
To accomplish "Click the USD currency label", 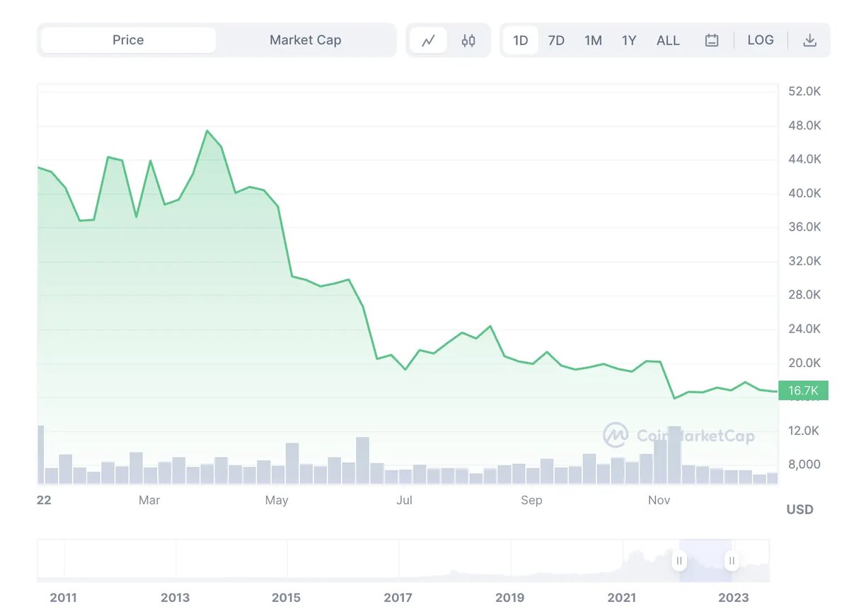I will (x=799, y=509).
